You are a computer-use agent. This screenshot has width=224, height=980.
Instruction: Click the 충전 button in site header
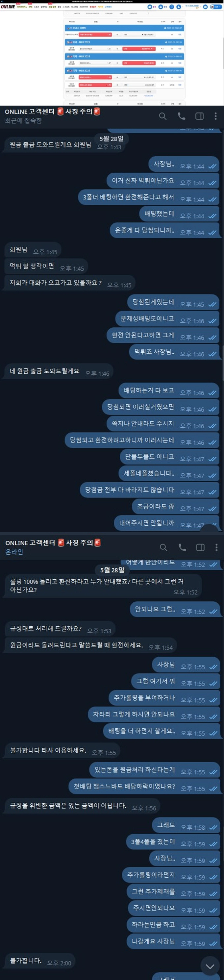coord(153,7)
